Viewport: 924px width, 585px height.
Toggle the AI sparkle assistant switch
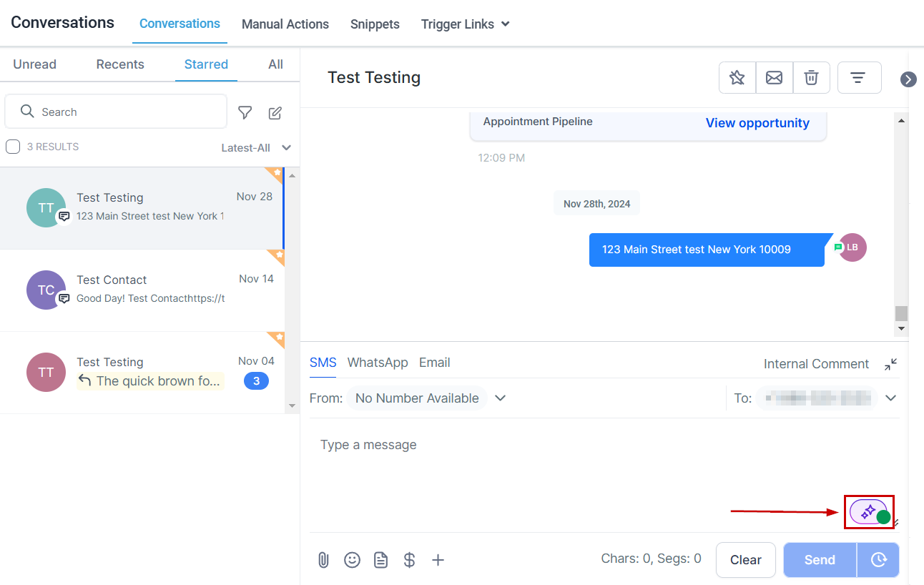coord(869,512)
